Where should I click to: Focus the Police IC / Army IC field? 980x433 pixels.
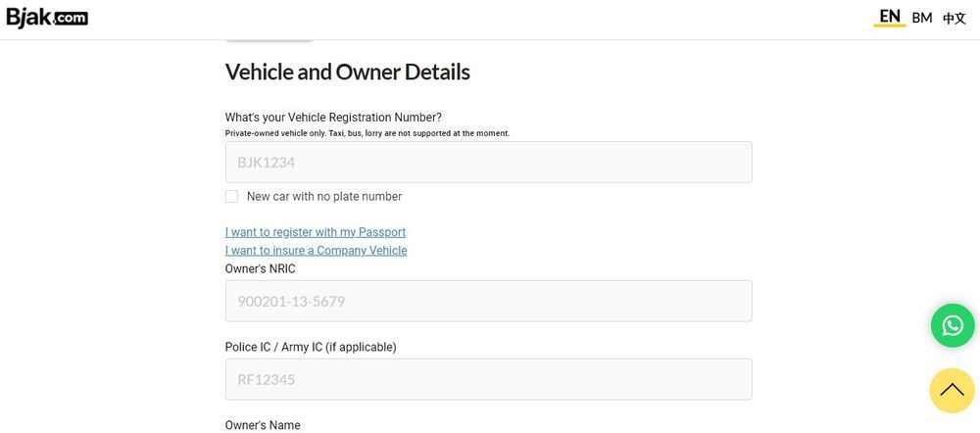488,379
